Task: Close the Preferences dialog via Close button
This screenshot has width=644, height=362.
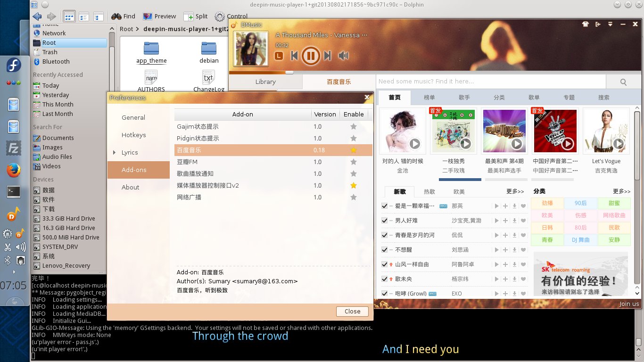Action: pos(352,311)
